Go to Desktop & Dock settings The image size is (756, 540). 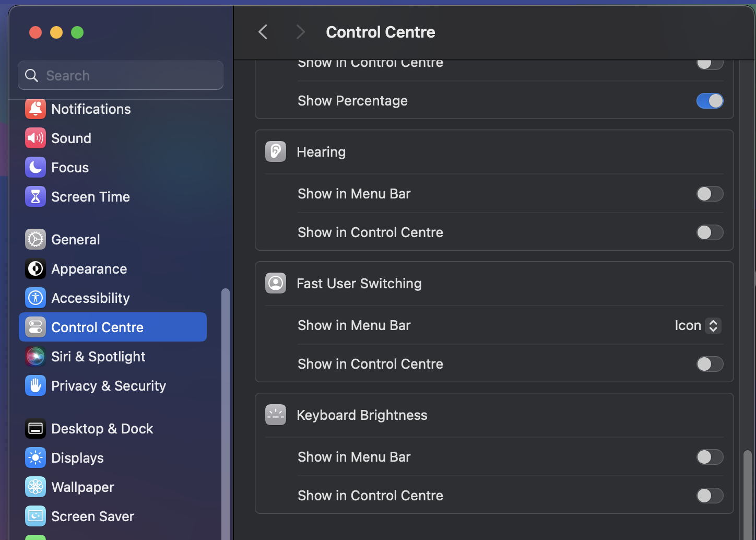[x=113, y=429]
